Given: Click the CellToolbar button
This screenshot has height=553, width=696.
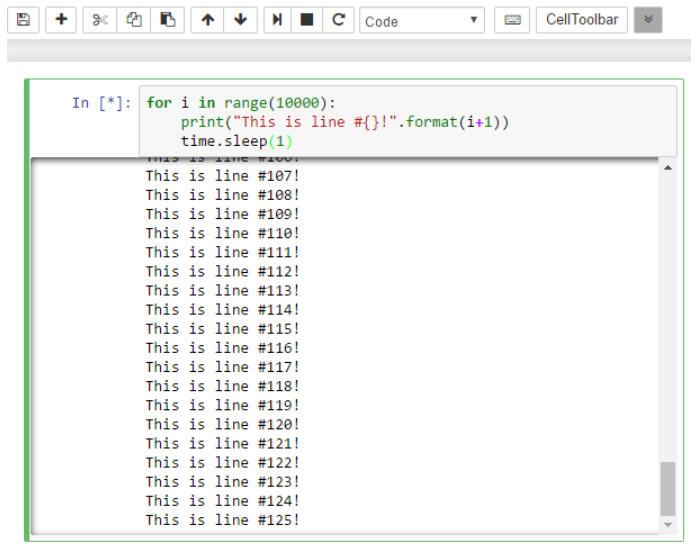Looking at the screenshot, I should click(581, 20).
